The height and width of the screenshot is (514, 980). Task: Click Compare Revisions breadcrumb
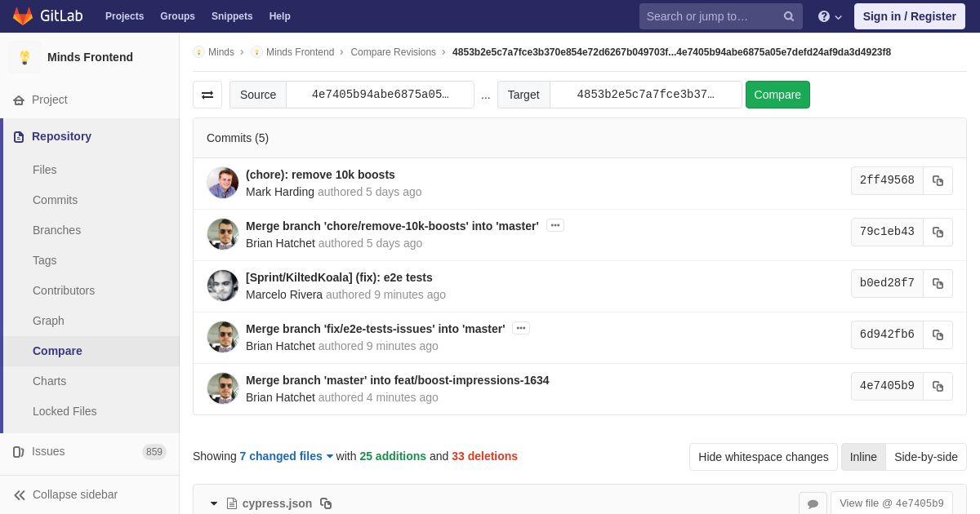click(394, 52)
